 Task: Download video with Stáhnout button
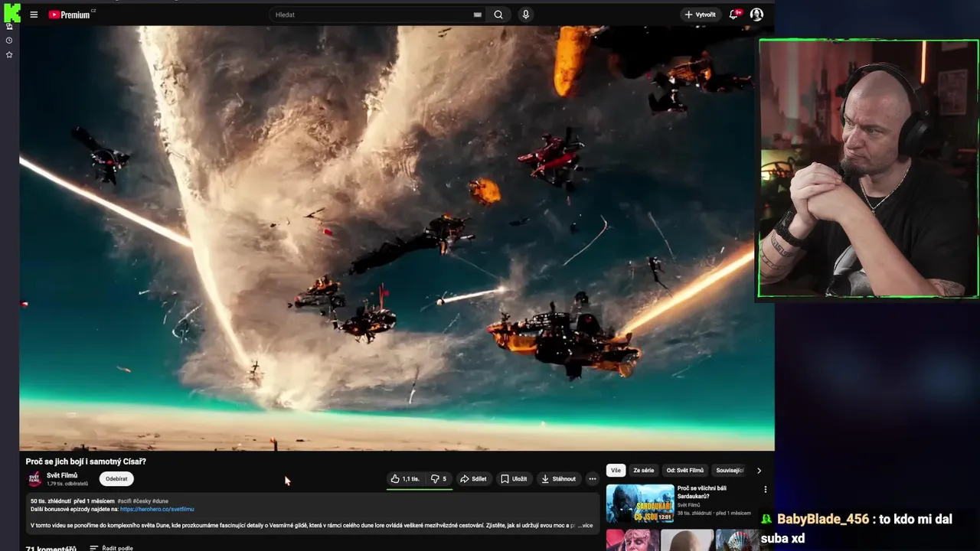(x=558, y=479)
